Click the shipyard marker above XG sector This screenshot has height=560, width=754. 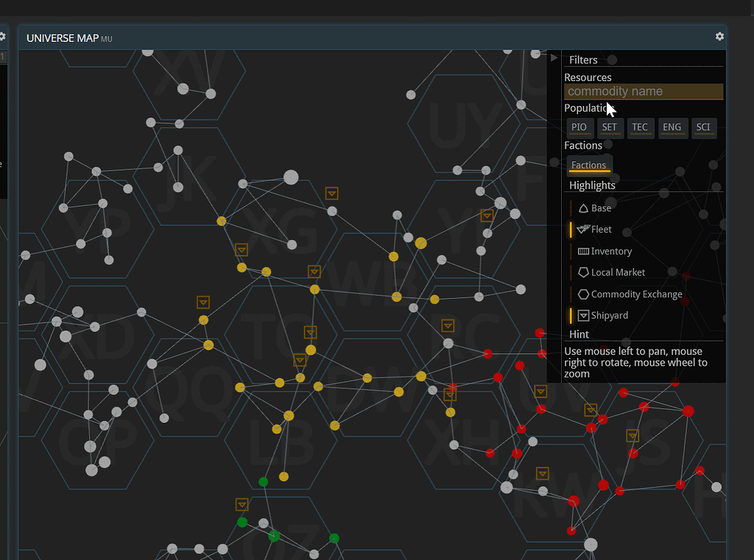pos(332,194)
